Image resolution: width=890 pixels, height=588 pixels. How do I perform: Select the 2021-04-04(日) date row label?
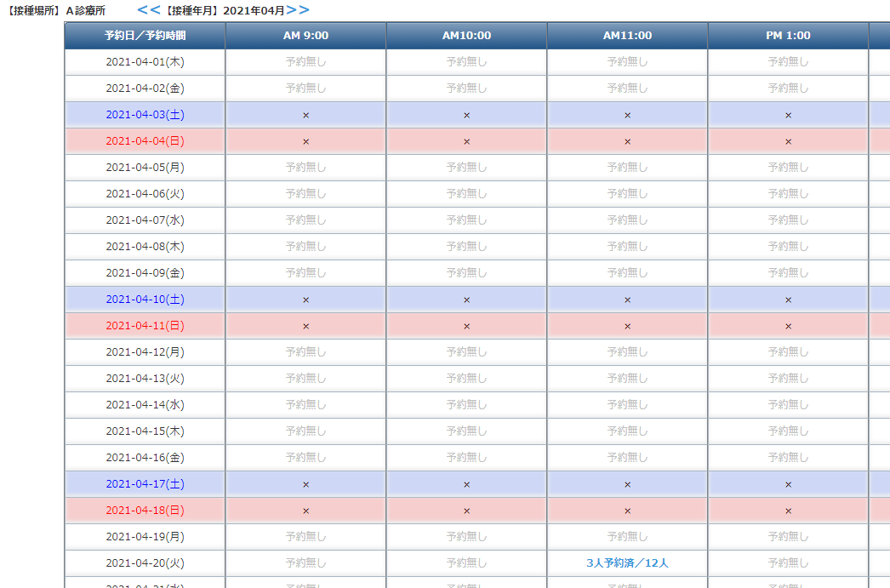tap(145, 141)
